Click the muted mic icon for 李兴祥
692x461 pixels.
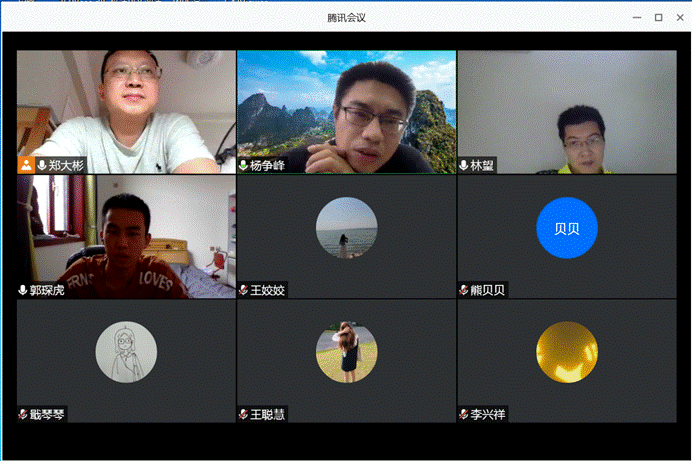(464, 414)
